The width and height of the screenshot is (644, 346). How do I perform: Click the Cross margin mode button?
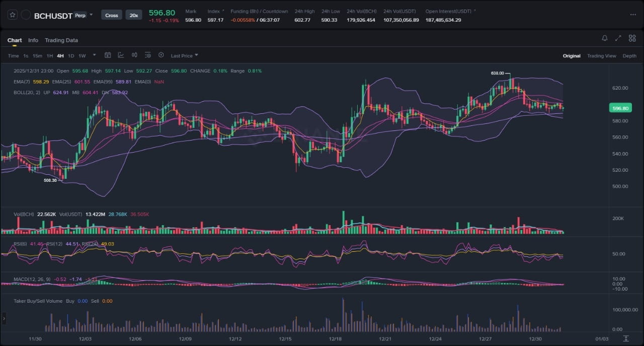(112, 15)
